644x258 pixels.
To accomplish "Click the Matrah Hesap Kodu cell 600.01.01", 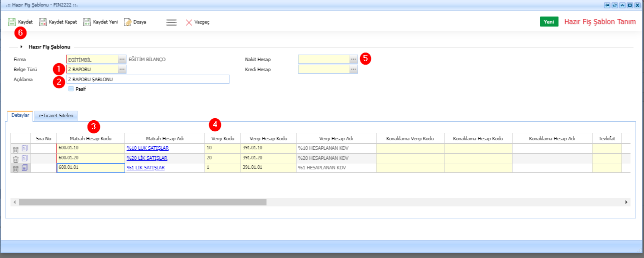I will click(x=90, y=168).
